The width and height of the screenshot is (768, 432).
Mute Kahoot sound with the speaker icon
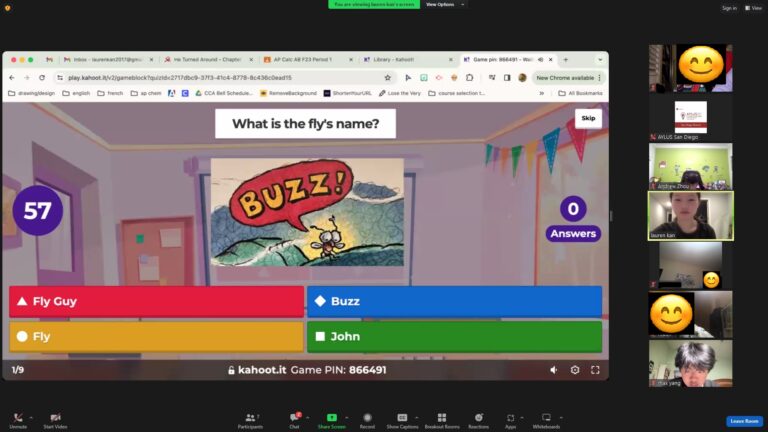pyautogui.click(x=553, y=370)
